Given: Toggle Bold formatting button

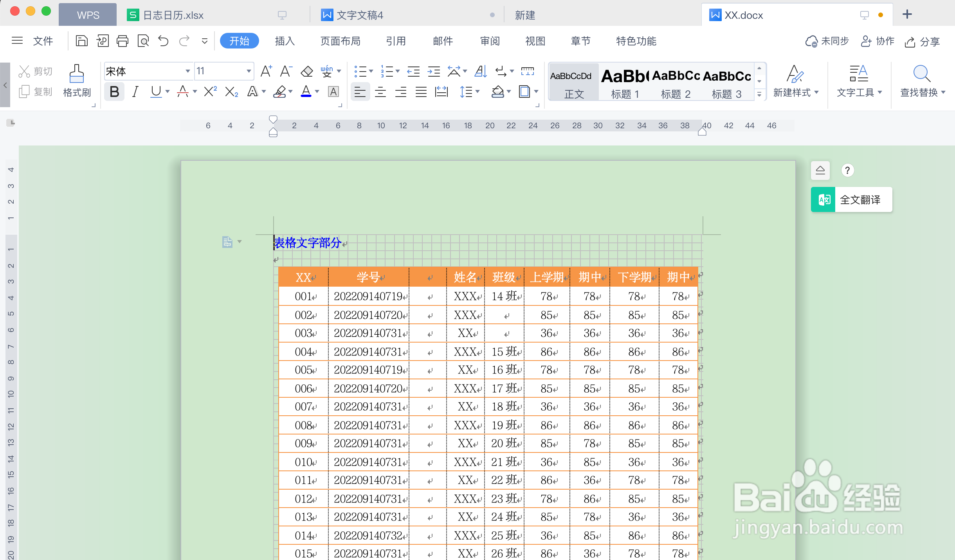Looking at the screenshot, I should tap(114, 92).
